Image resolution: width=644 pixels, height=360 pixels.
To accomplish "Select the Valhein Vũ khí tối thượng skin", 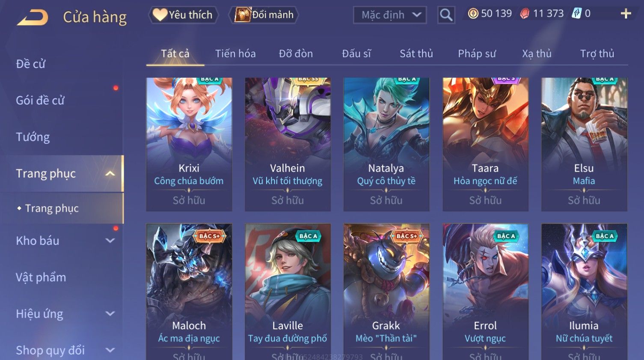I will [x=288, y=144].
